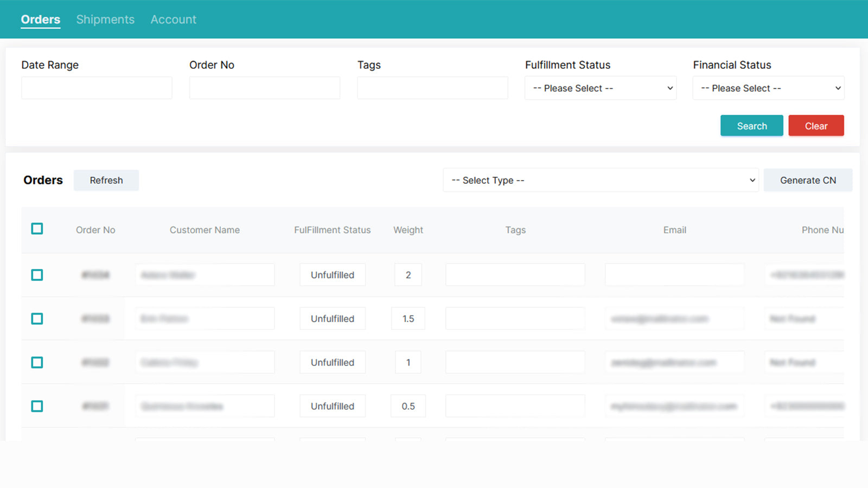Viewport: 868px width, 488px height.
Task: Click the Search button
Action: tap(751, 125)
